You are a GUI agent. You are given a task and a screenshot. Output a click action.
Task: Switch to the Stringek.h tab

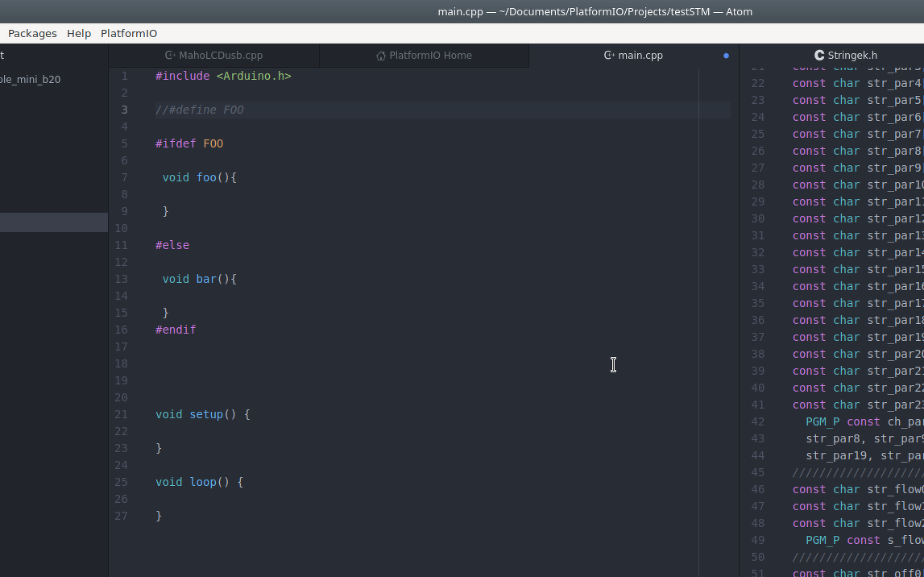pyautogui.click(x=851, y=56)
